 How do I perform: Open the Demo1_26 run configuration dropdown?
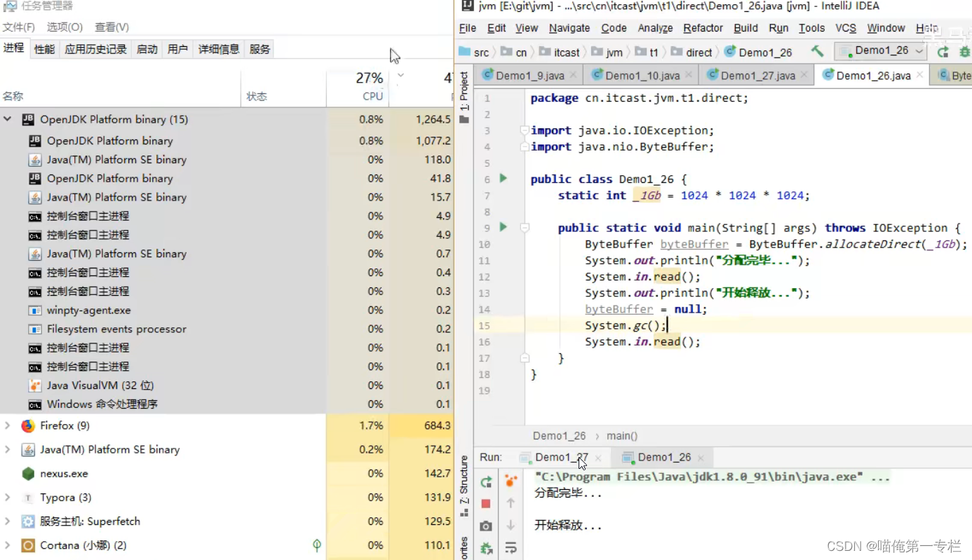tap(880, 51)
